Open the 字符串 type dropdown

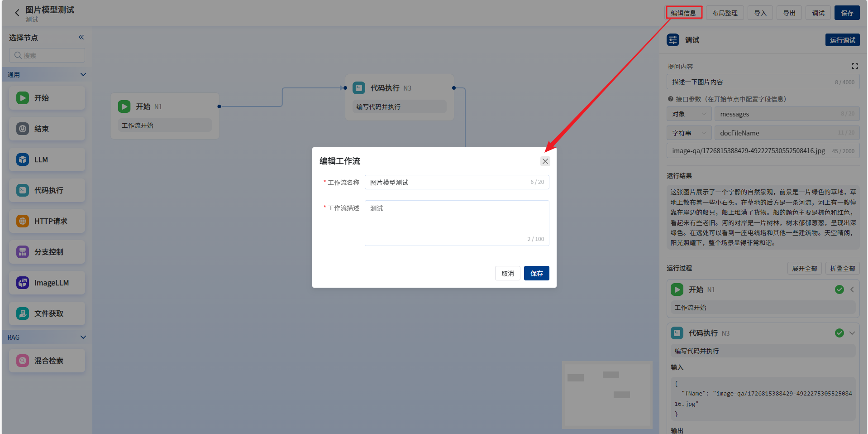[x=689, y=133]
